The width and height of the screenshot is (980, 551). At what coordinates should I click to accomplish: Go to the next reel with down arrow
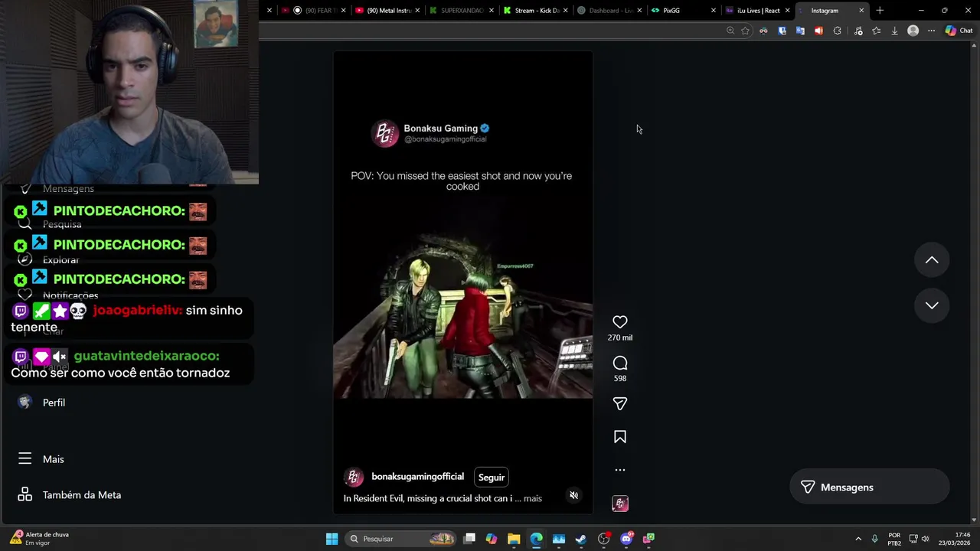pyautogui.click(x=932, y=305)
